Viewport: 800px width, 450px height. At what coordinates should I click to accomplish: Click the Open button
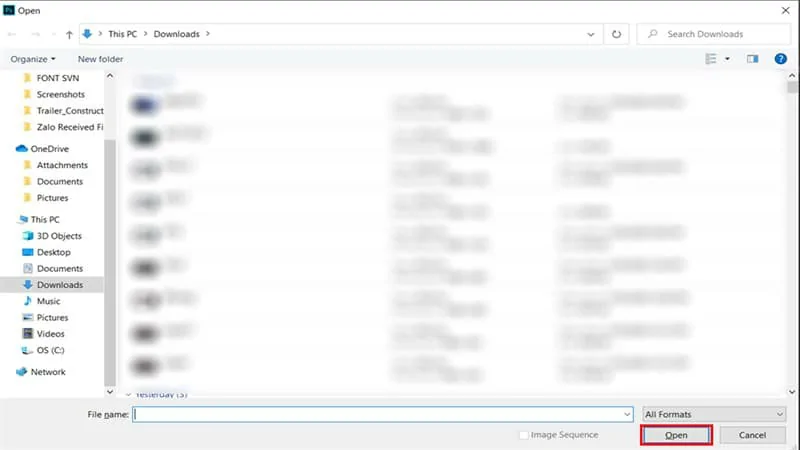tap(676, 435)
